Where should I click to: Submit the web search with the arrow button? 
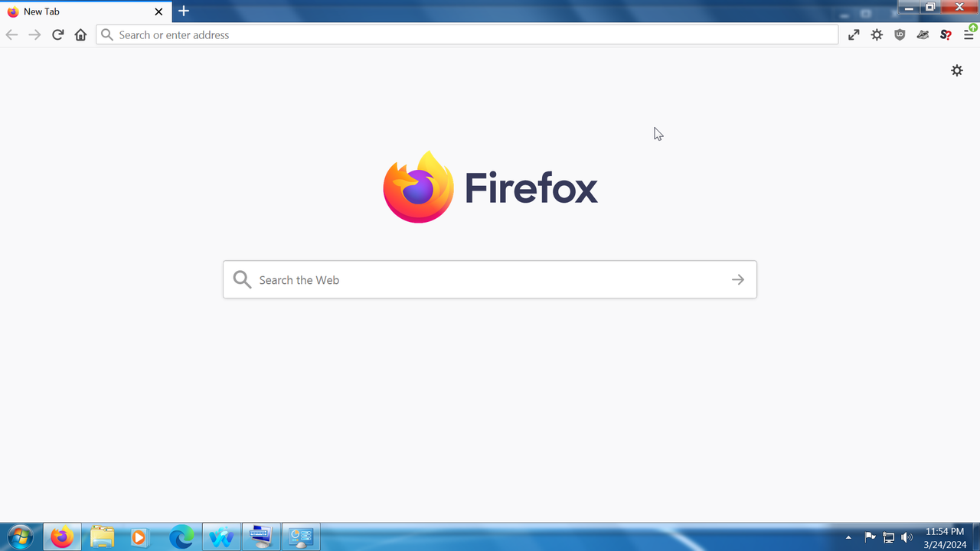tap(738, 279)
